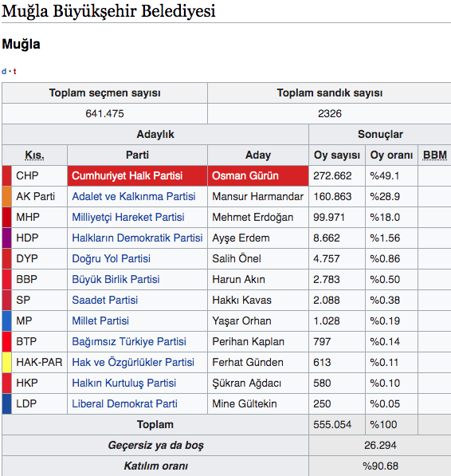Click the HAK-PAR abbreviation cell
The image size is (451, 476).
coord(39,362)
